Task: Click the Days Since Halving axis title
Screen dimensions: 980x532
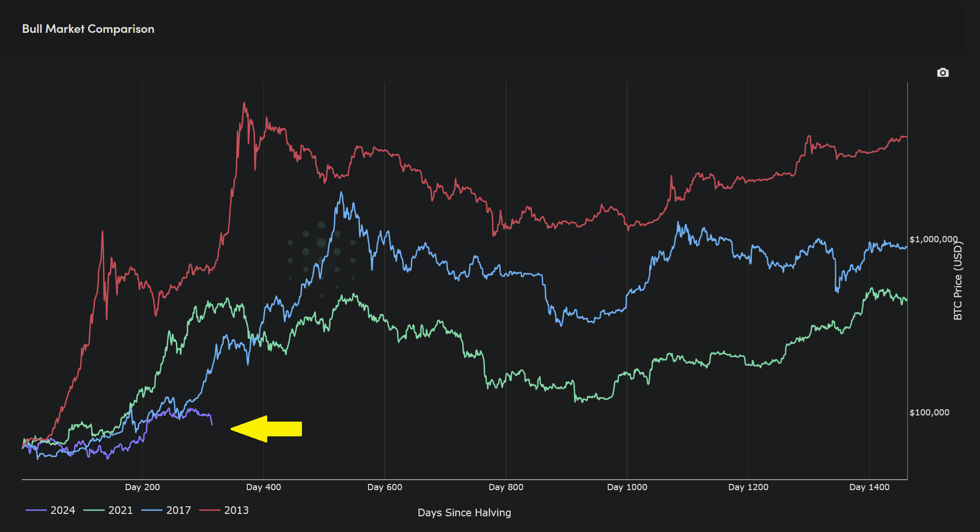Action: point(464,512)
